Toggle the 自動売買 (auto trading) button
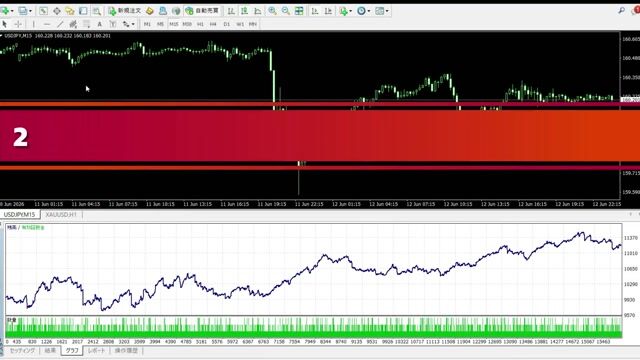 (202, 11)
